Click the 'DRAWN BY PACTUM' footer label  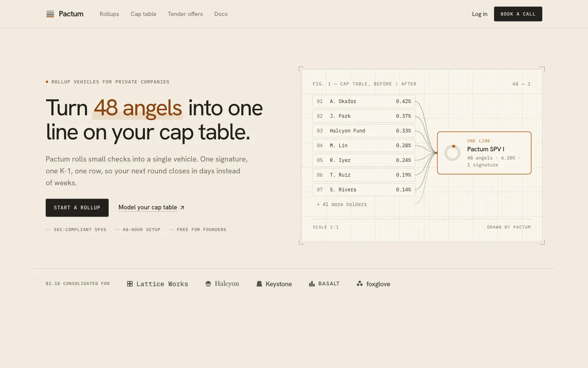509,227
